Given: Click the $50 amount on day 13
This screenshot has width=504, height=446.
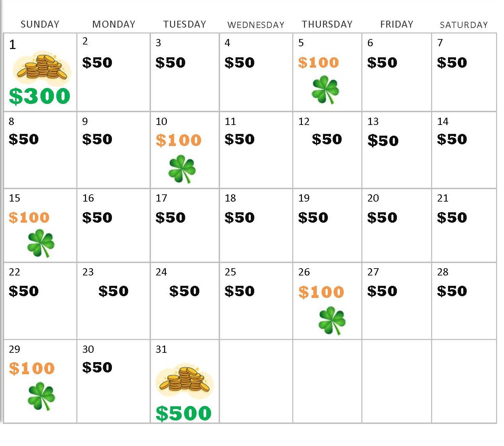Looking at the screenshot, I should tap(383, 140).
